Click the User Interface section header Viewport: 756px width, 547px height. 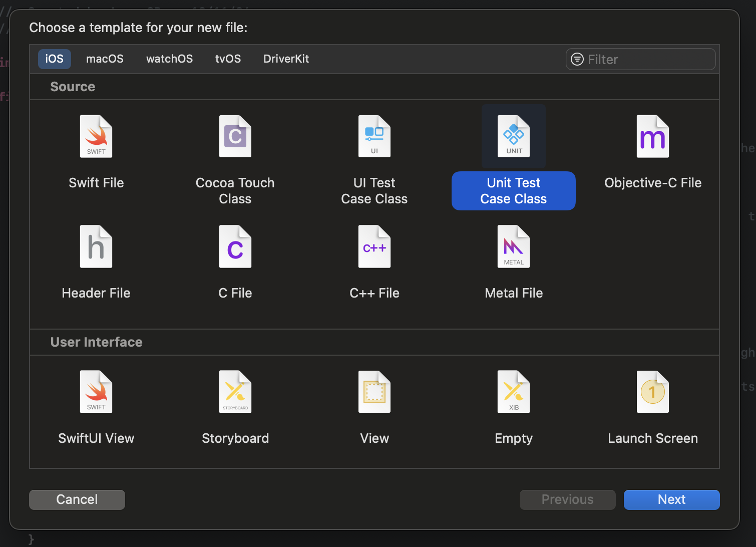point(97,342)
